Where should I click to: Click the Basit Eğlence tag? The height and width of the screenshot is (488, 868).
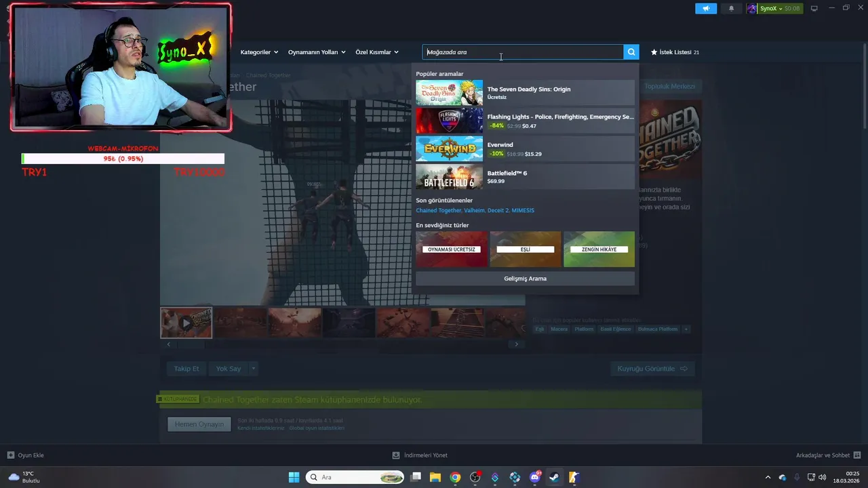[x=616, y=329]
